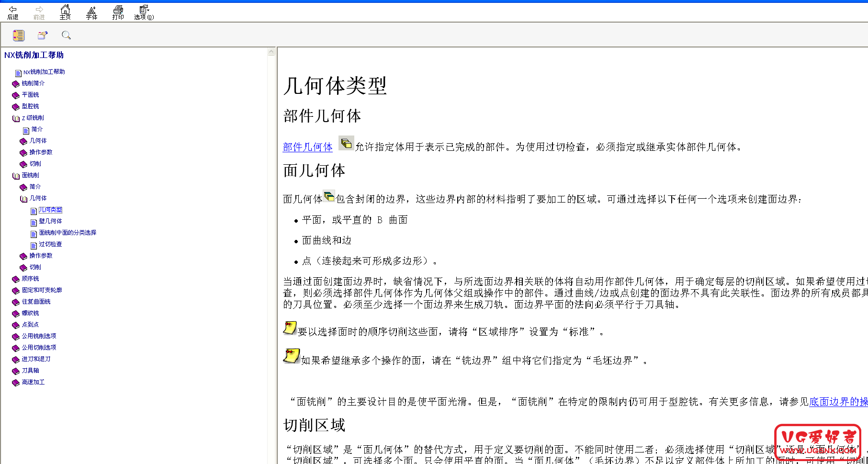The width and height of the screenshot is (868, 464).
Task: Print the topic using 打印
Action: pyautogui.click(x=118, y=12)
